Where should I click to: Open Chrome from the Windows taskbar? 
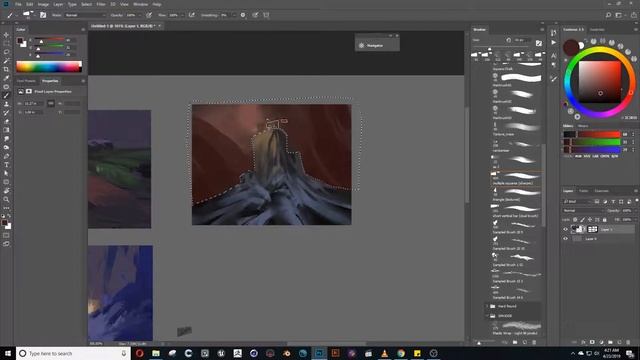click(401, 353)
